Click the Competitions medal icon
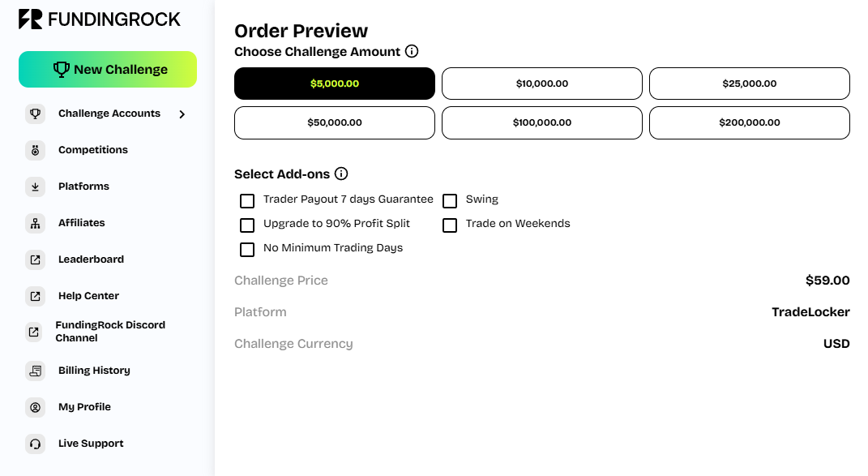Viewport: 868px width, 476px height. 35,150
